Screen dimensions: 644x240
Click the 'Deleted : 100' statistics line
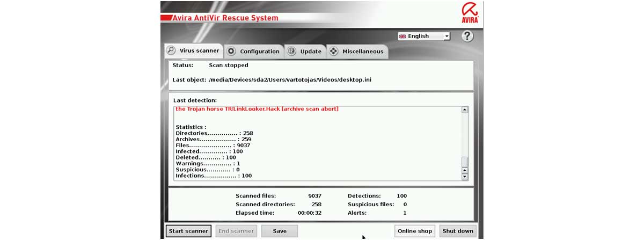click(206, 157)
